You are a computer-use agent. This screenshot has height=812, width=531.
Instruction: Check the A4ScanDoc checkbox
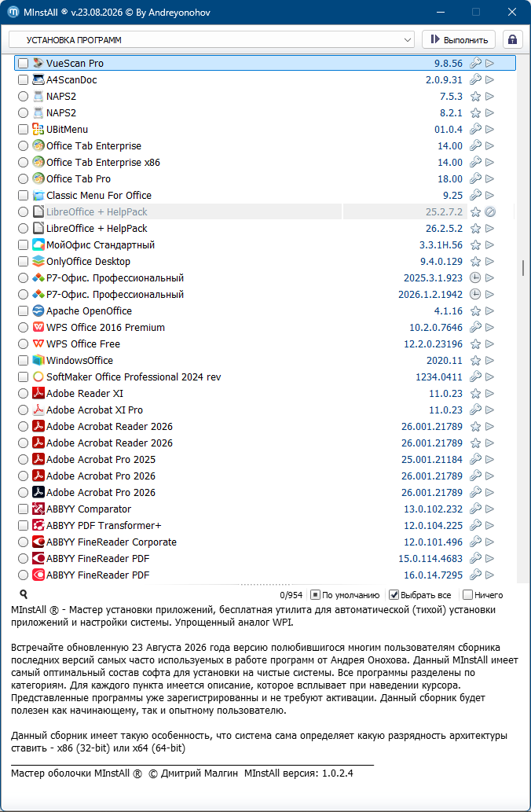pyautogui.click(x=23, y=79)
